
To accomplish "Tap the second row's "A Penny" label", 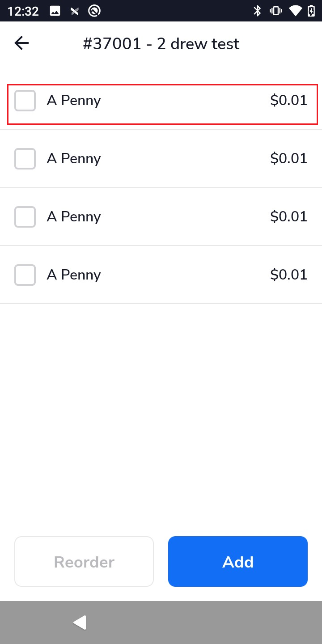I will coord(74,159).
